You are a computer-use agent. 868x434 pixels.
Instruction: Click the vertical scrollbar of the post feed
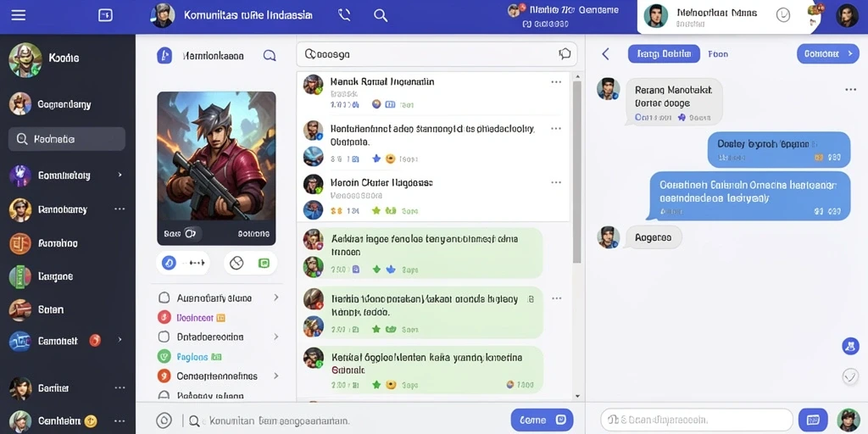[576, 171]
